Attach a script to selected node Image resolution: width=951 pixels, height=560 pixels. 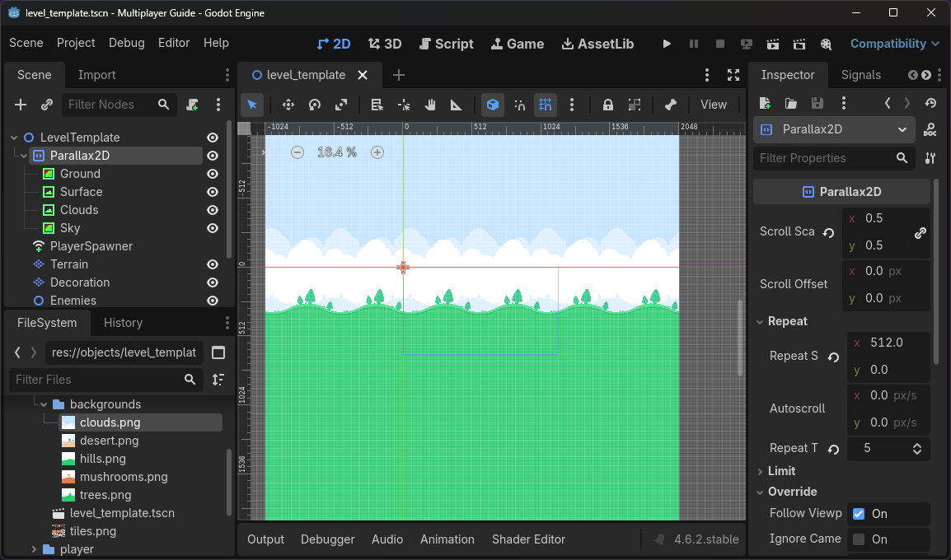tap(192, 105)
